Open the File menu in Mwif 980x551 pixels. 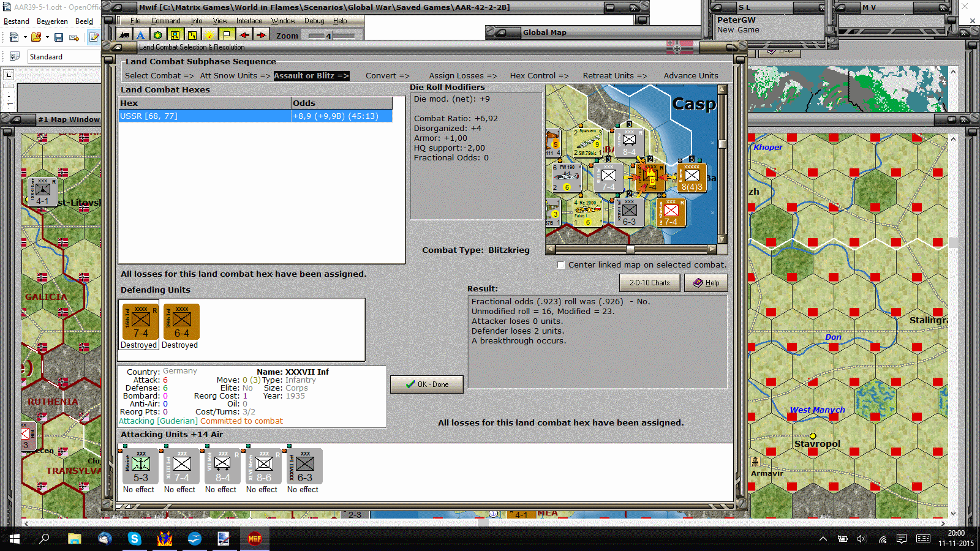(x=135, y=21)
